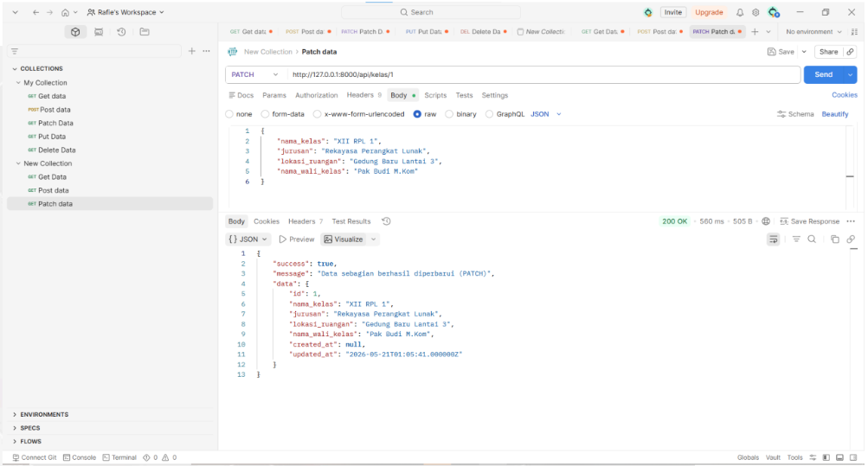Click the Share button
The width and height of the screenshot is (868, 466).
click(828, 51)
